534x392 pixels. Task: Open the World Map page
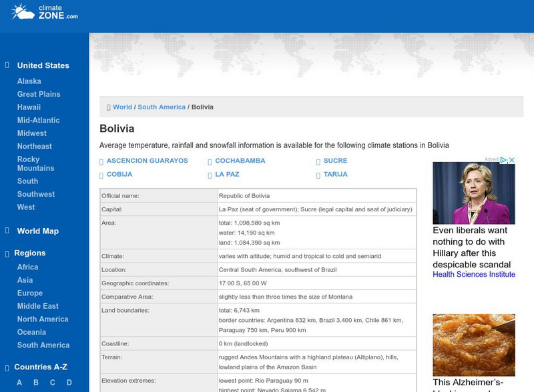click(x=38, y=231)
